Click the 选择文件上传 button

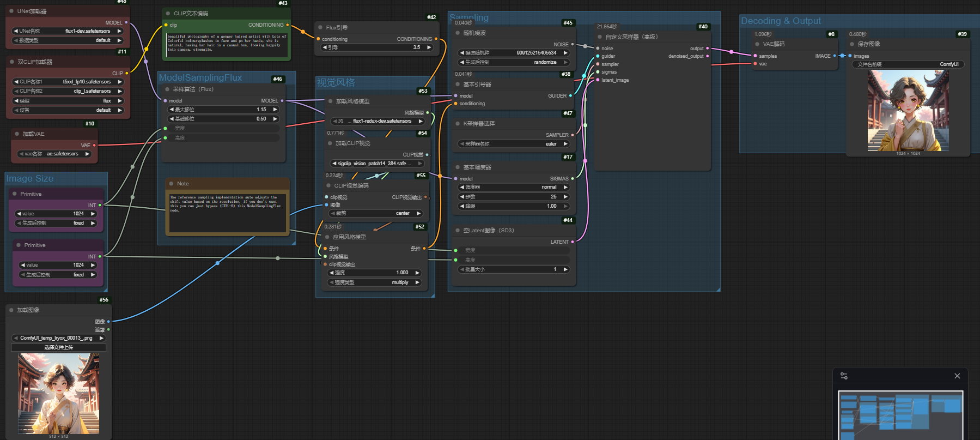pyautogui.click(x=59, y=347)
